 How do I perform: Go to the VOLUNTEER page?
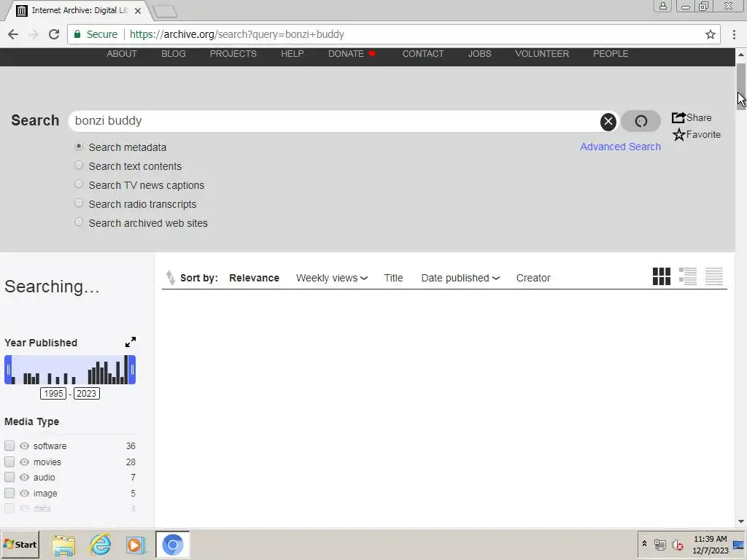542,54
